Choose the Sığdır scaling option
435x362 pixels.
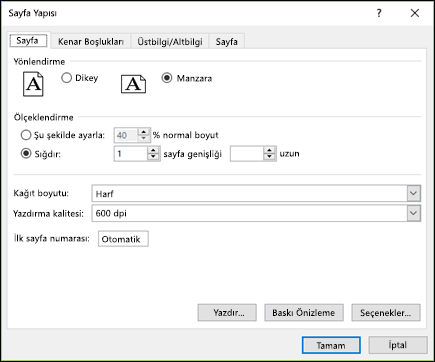26,154
